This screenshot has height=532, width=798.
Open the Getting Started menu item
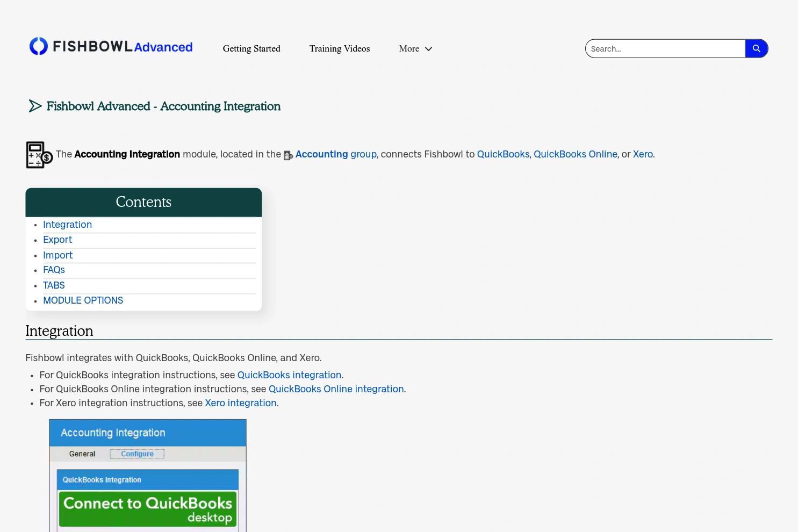tap(251, 48)
